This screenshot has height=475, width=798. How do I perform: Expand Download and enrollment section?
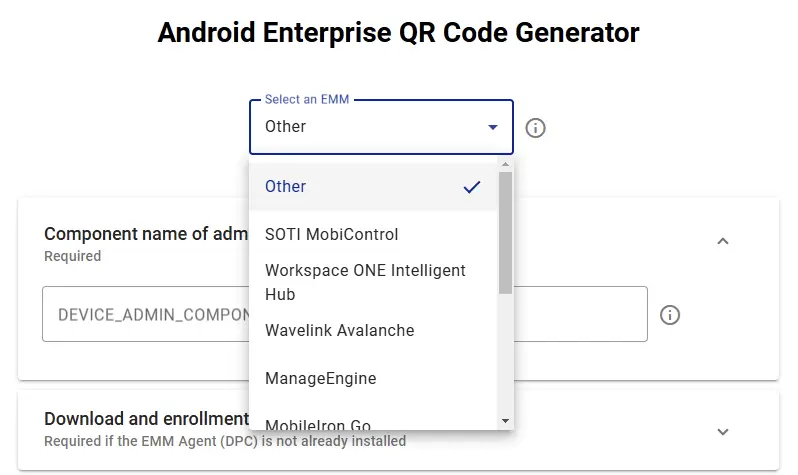click(723, 432)
